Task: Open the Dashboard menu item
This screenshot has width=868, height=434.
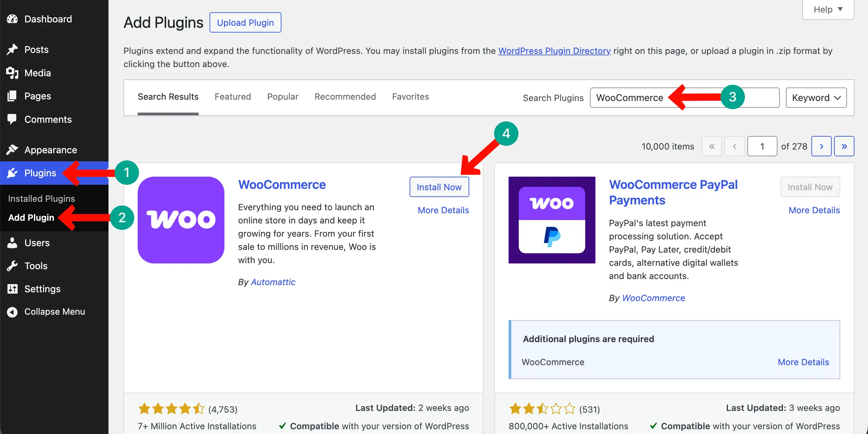Action: 54,19
